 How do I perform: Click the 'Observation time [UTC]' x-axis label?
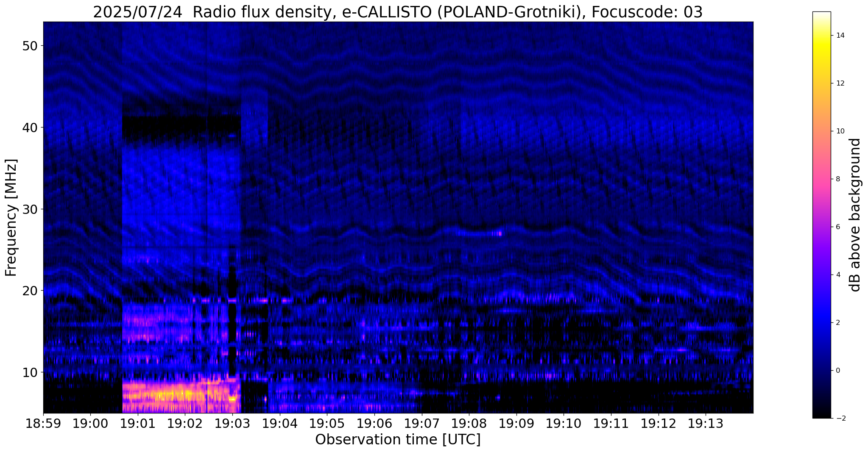click(398, 440)
